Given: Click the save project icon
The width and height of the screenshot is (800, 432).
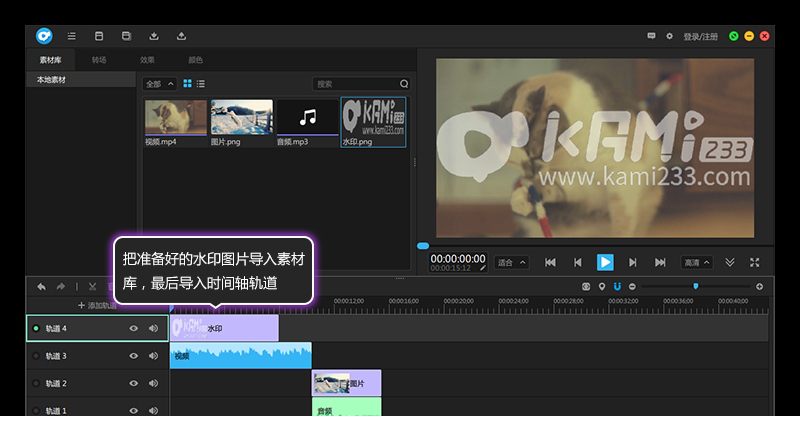Looking at the screenshot, I should pyautogui.click(x=99, y=36).
